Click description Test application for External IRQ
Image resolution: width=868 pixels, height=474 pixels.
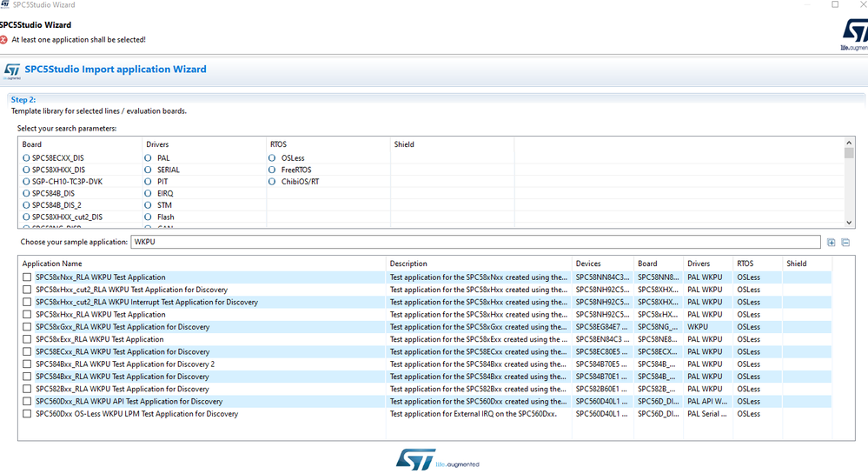click(x=474, y=414)
